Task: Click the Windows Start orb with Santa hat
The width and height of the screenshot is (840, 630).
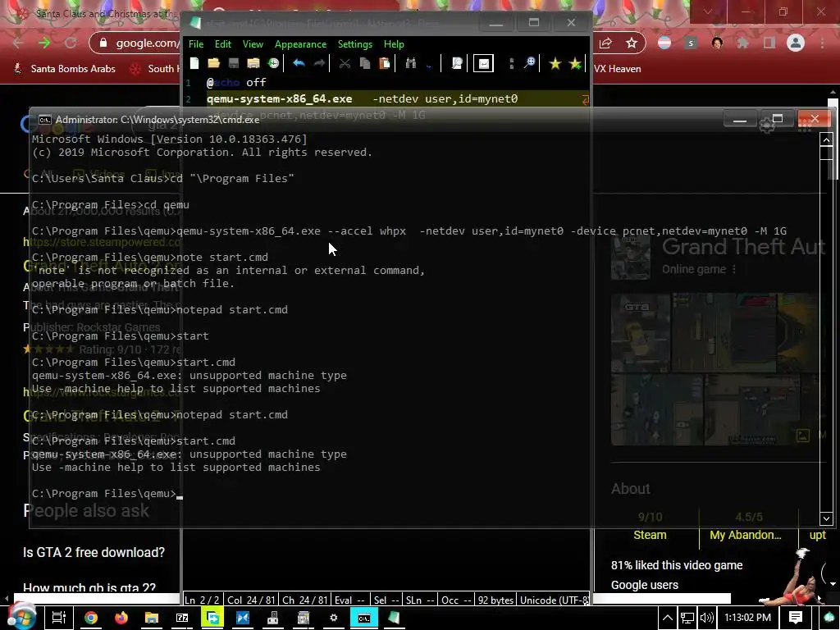Action: click(x=21, y=617)
